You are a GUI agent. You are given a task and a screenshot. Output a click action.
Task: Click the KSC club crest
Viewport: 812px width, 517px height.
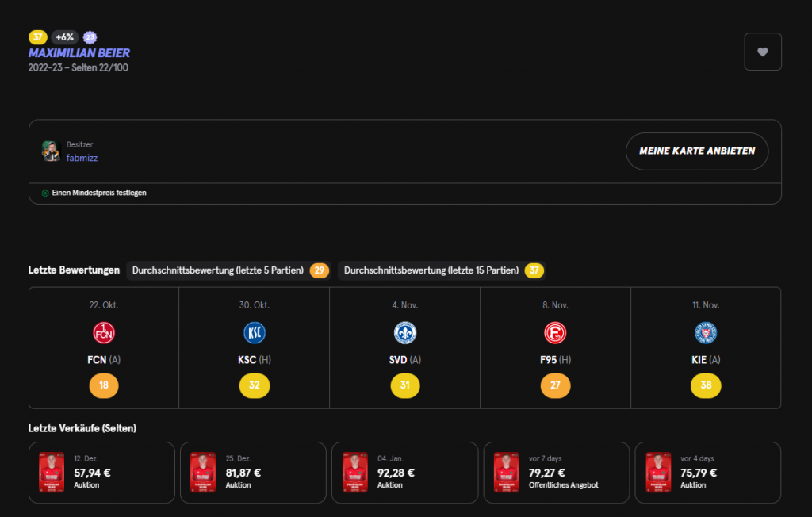pos(254,332)
